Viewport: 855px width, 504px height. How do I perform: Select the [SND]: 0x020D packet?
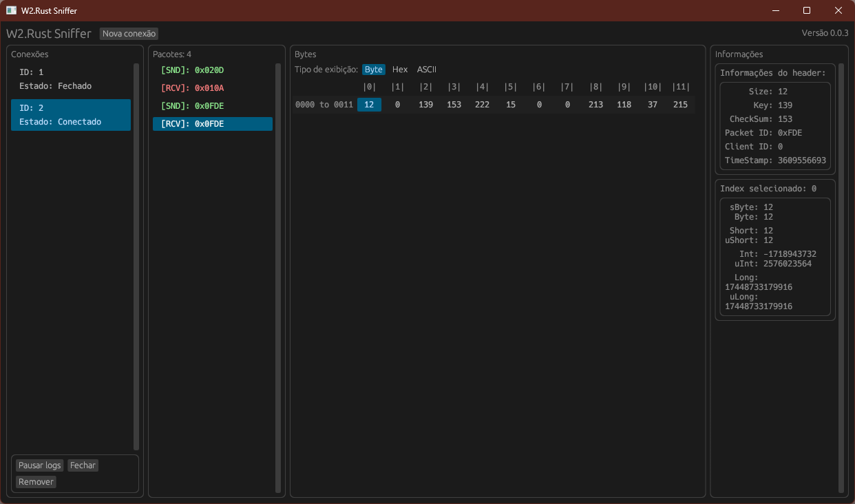coord(213,70)
